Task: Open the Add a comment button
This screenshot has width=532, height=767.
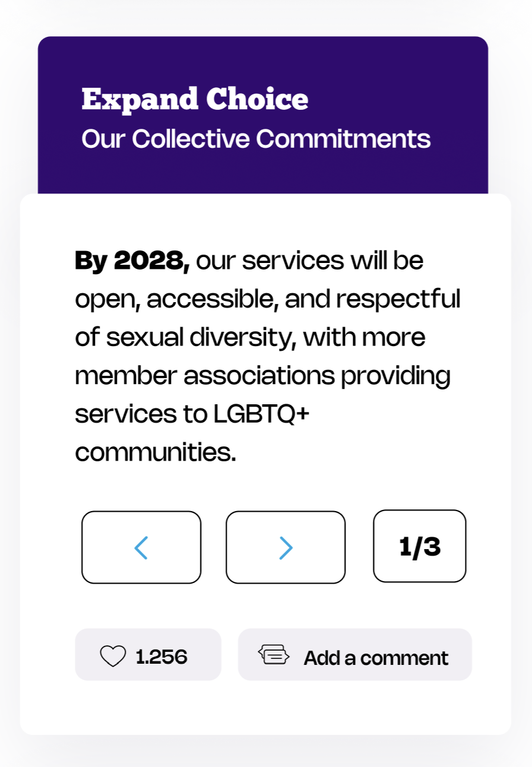Action: coord(355,655)
